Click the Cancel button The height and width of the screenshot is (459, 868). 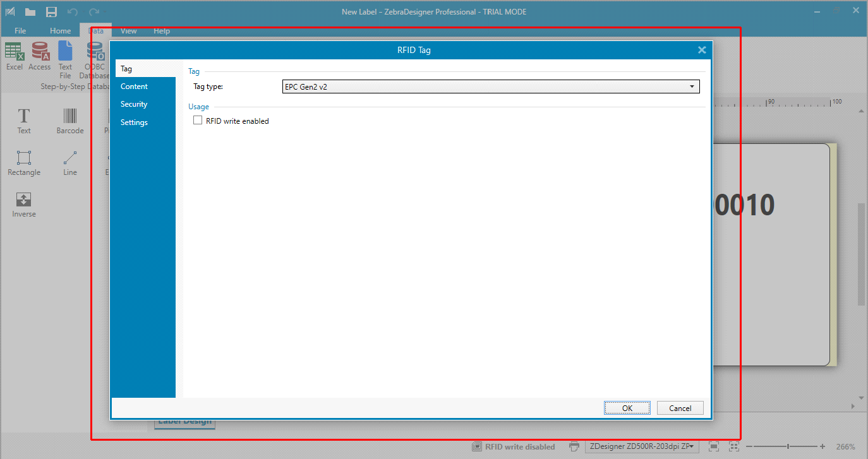(x=680, y=408)
